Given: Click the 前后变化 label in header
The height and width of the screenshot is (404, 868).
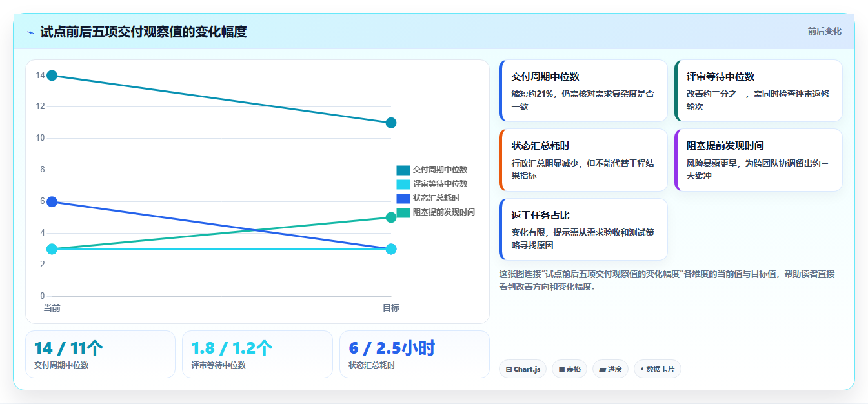Looking at the screenshot, I should [x=824, y=31].
